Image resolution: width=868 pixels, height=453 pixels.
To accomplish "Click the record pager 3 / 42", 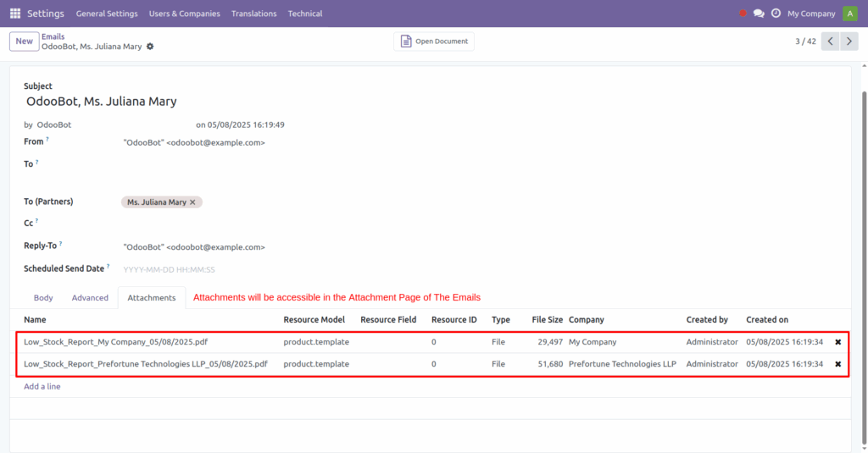I will (805, 41).
